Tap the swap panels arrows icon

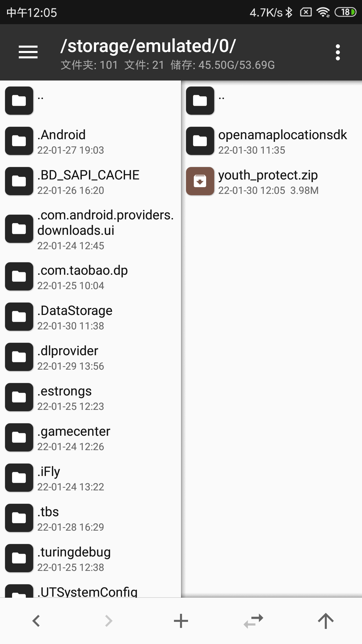pyautogui.click(x=253, y=621)
